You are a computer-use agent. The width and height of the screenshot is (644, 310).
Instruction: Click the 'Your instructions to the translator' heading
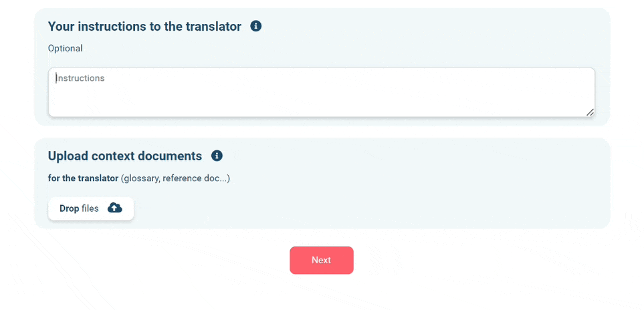pyautogui.click(x=144, y=26)
